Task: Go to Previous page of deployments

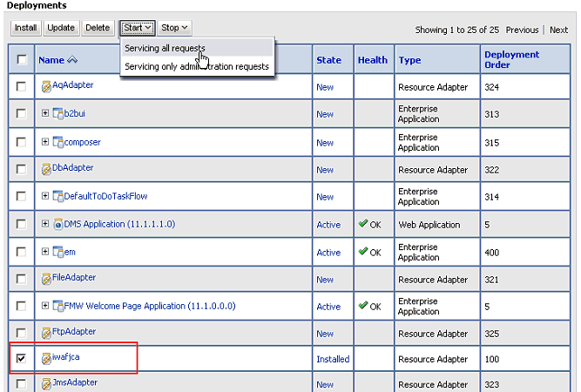Action: pos(522,30)
